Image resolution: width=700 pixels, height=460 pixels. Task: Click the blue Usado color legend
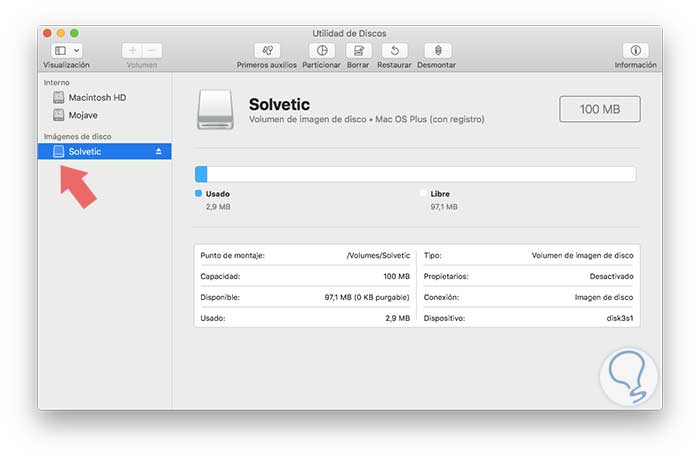199,193
